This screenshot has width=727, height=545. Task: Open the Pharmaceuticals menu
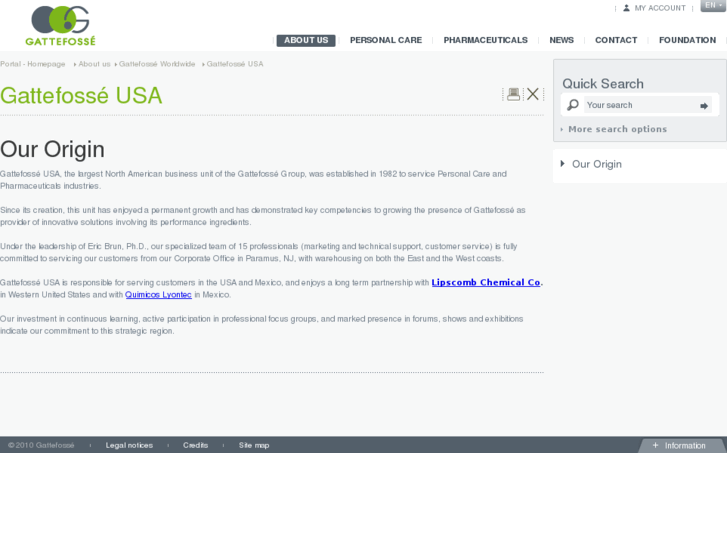click(x=485, y=40)
